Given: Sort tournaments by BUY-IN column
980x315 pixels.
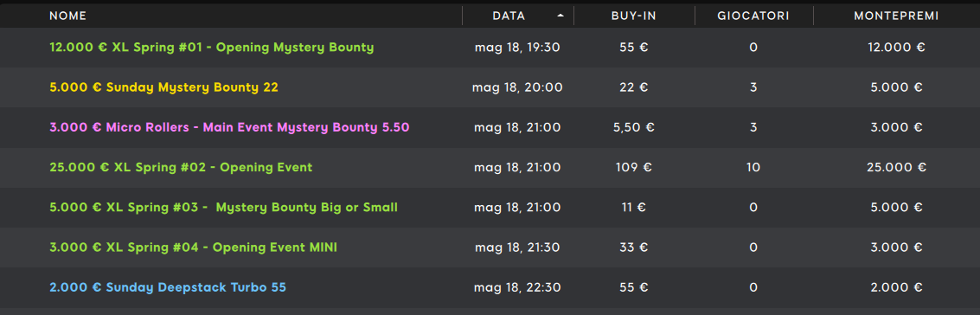Looking at the screenshot, I should 634,16.
